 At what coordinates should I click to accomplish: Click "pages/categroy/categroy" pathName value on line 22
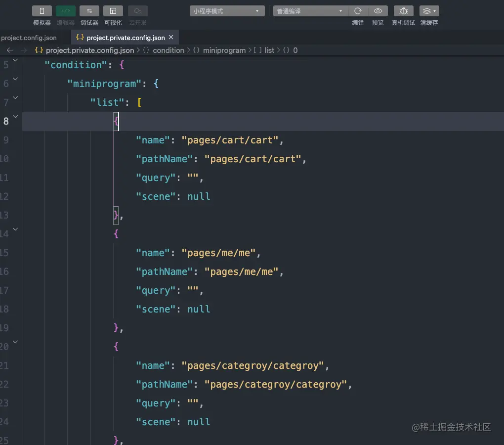pyautogui.click(x=276, y=385)
